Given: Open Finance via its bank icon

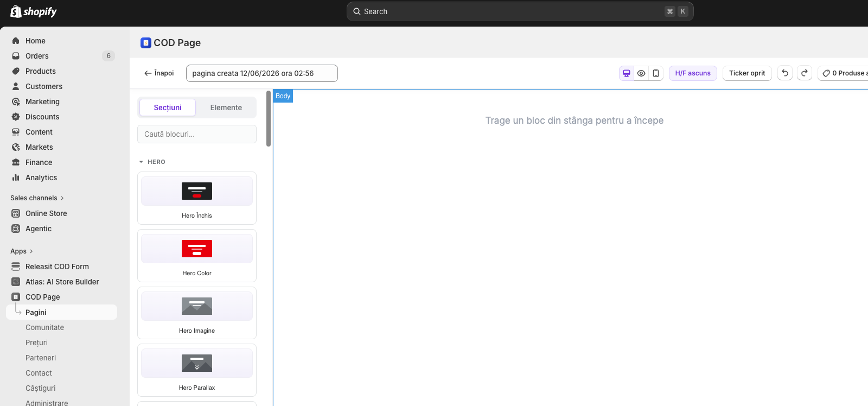Looking at the screenshot, I should [x=16, y=162].
